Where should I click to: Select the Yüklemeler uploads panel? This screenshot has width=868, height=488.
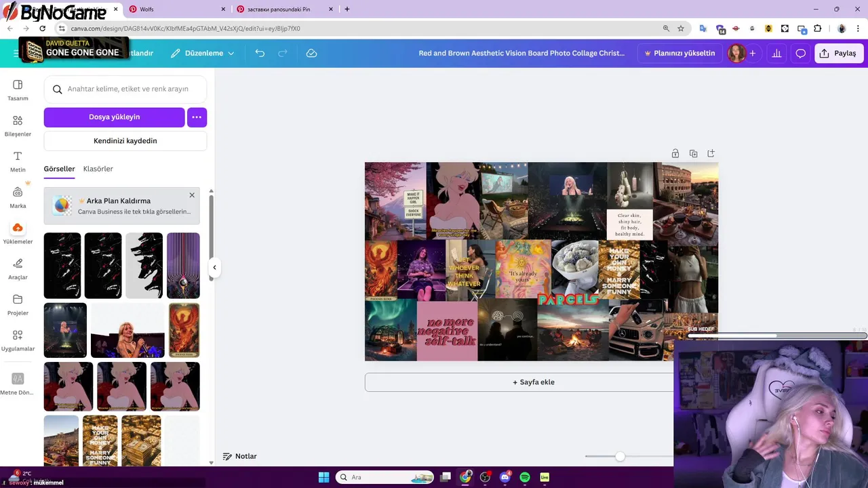pyautogui.click(x=18, y=233)
